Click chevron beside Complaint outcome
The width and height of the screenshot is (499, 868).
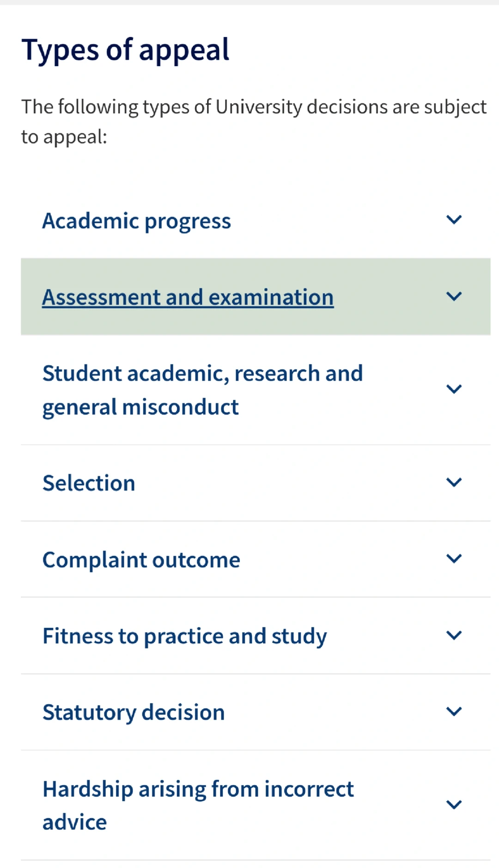point(454,559)
